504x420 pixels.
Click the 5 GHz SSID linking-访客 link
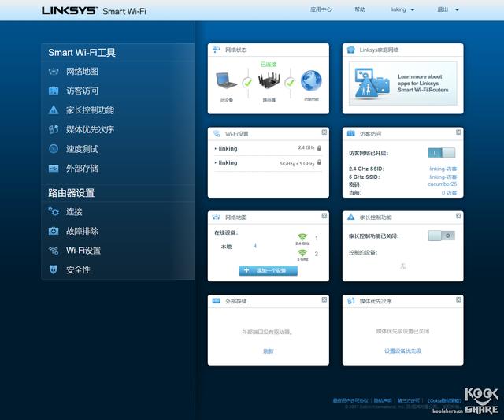click(443, 177)
